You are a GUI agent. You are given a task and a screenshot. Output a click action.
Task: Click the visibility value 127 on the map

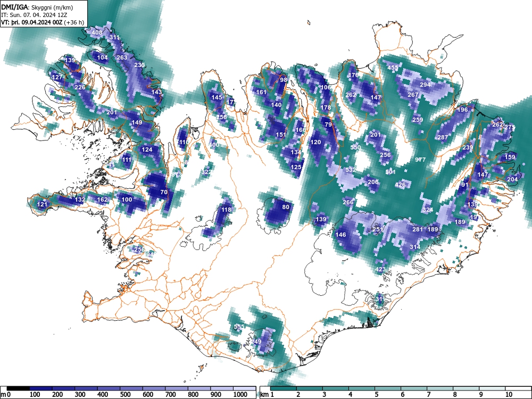(57, 77)
